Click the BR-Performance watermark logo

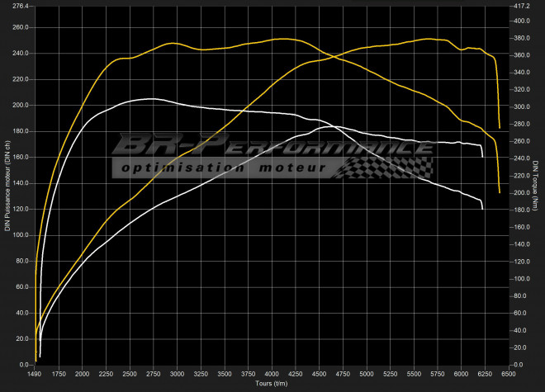(272, 149)
